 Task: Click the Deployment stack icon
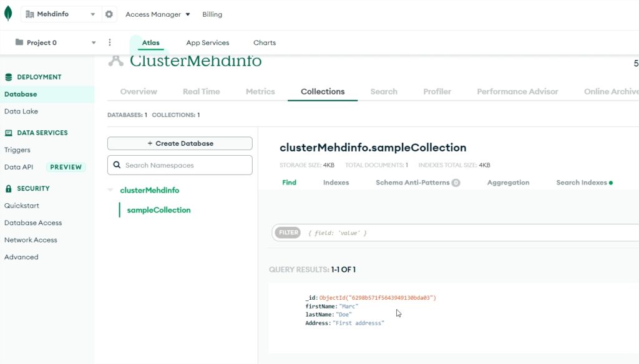click(9, 77)
